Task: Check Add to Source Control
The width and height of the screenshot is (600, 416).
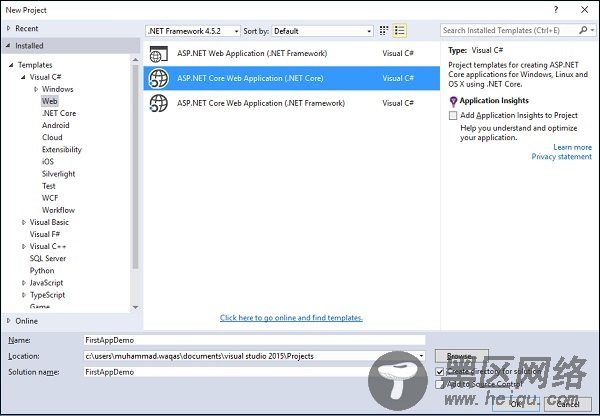Action: 440,384
